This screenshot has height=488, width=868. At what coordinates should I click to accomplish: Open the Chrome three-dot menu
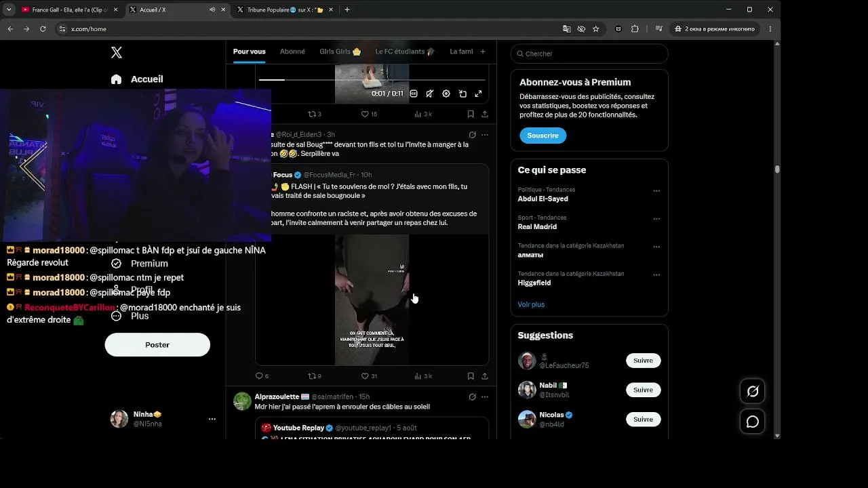pos(770,29)
